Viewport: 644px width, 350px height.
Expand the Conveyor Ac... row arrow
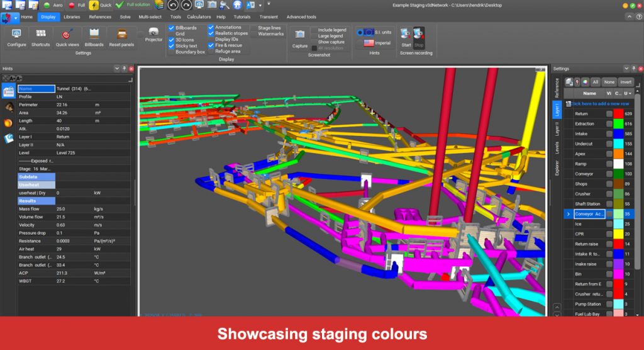pos(568,214)
